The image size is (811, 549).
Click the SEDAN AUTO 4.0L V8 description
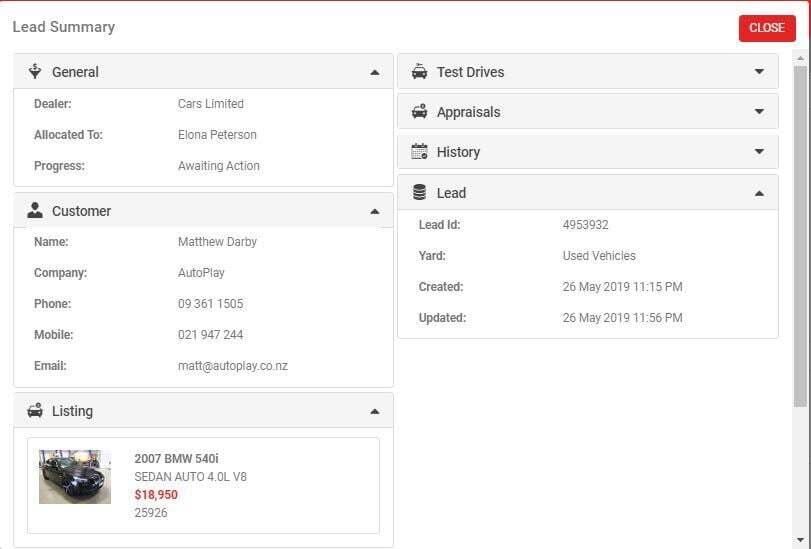tap(190, 477)
